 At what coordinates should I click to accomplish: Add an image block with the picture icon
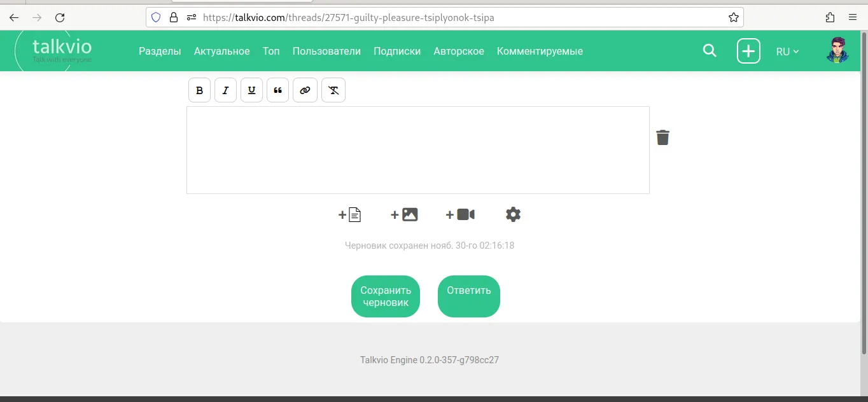tap(404, 215)
